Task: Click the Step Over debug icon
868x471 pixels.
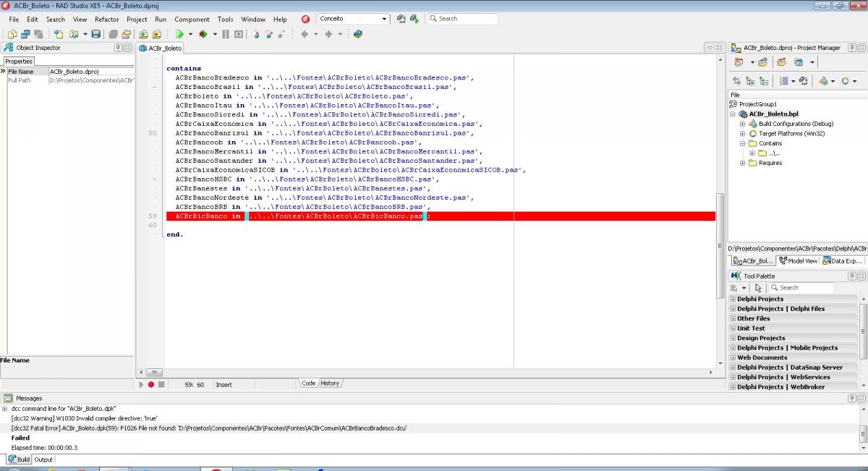Action: 269,34
